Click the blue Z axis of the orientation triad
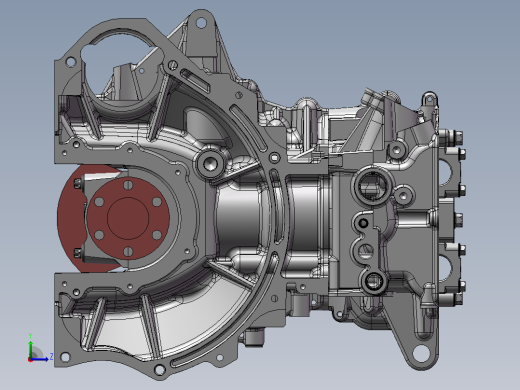The image size is (520, 390). click(x=40, y=359)
